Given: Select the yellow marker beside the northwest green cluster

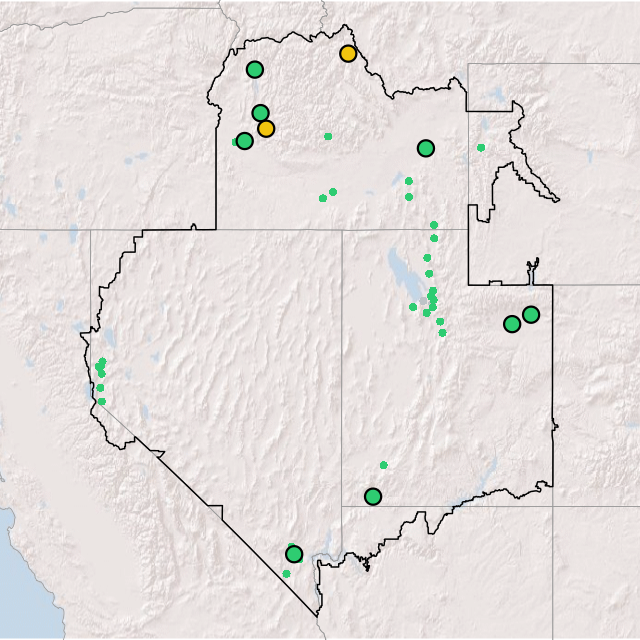Looking at the screenshot, I should [x=265, y=128].
